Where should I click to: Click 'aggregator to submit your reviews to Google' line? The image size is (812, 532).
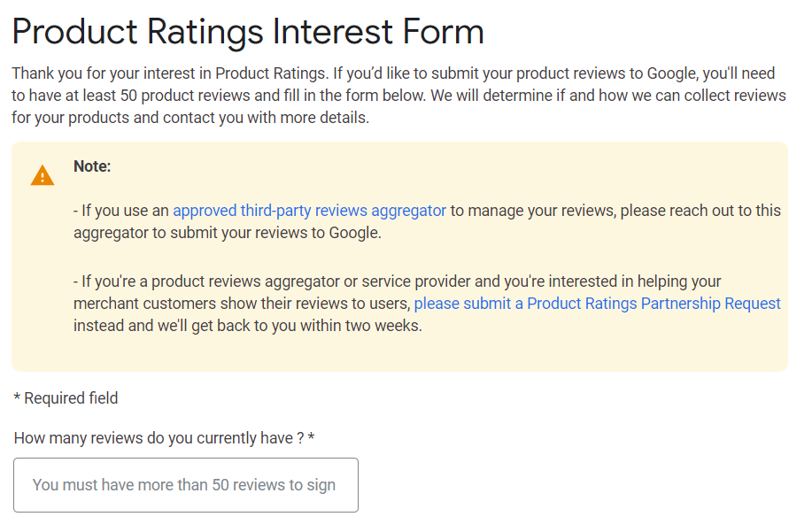click(227, 233)
